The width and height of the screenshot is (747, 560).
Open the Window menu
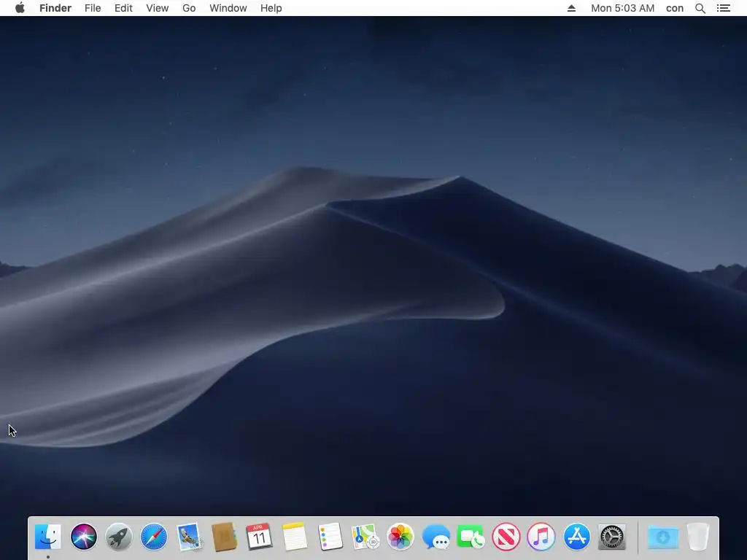pyautogui.click(x=228, y=8)
